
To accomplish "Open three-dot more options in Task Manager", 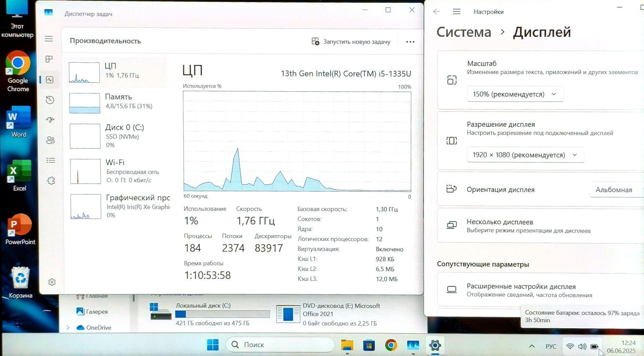I will [410, 42].
